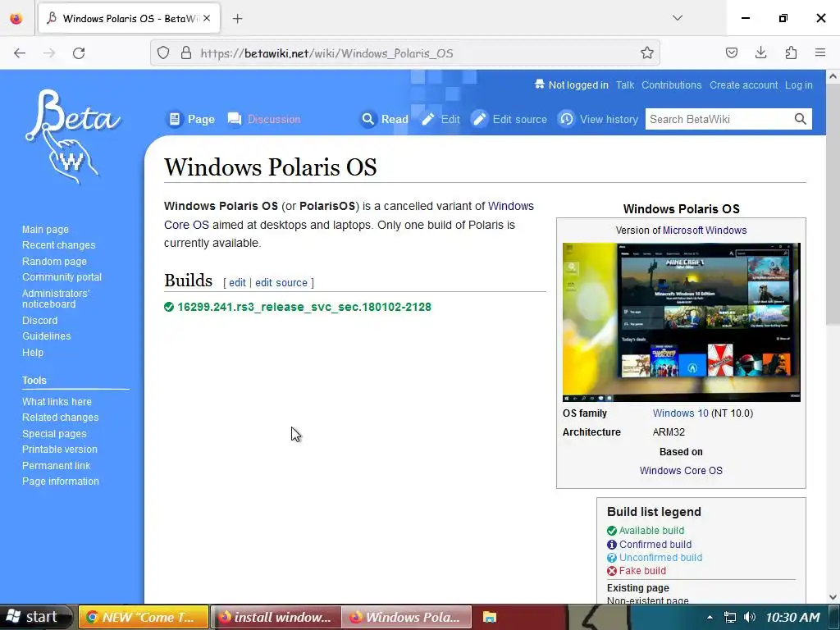Click the vertical page scrollbar thumb
Image resolution: width=840 pixels, height=630 pixels.
[833, 203]
